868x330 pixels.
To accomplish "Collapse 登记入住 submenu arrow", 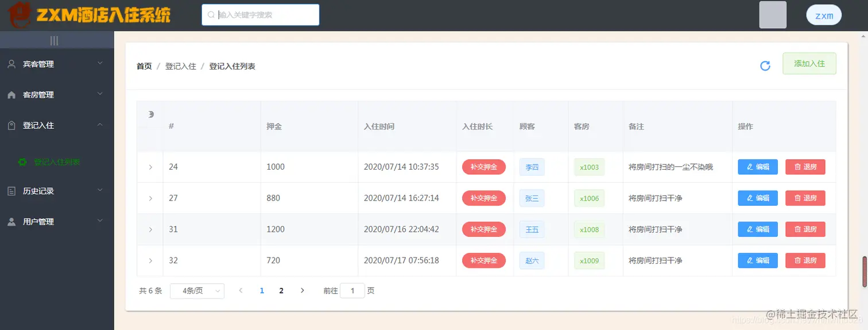I will pyautogui.click(x=100, y=125).
